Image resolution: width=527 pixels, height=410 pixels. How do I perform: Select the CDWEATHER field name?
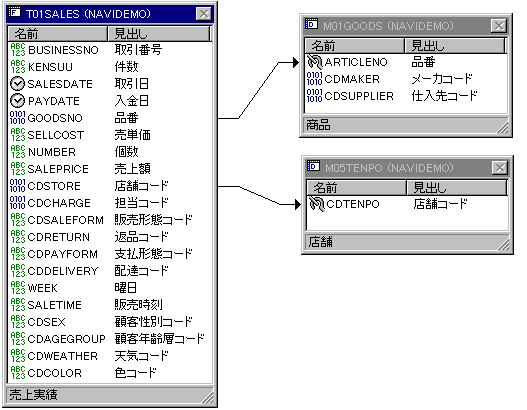63,356
